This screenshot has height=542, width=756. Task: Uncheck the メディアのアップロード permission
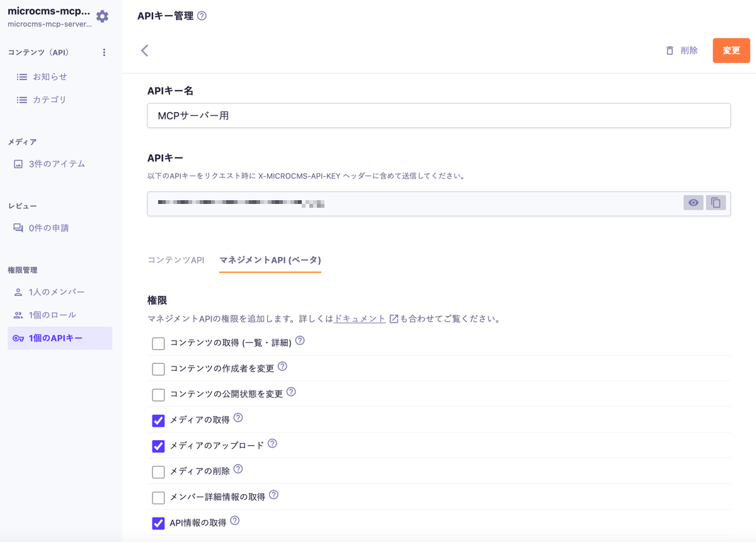pyautogui.click(x=158, y=446)
